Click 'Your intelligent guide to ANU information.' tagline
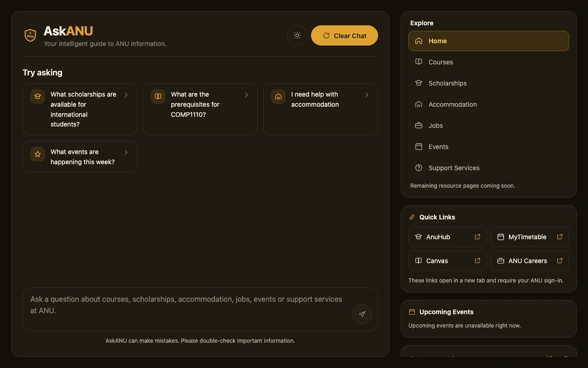The image size is (588, 368). pos(105,44)
